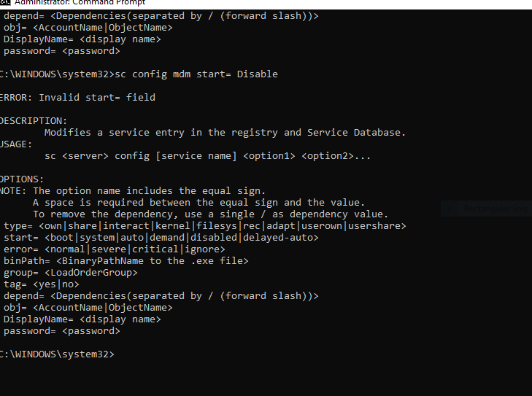Image resolution: width=532 pixels, height=396 pixels.
Task: Click the Administrator: Command Prompt window title
Action: pyautogui.click(x=80, y=3)
